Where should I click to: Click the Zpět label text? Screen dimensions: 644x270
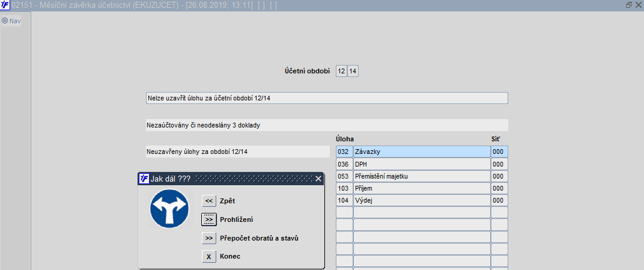click(x=228, y=201)
